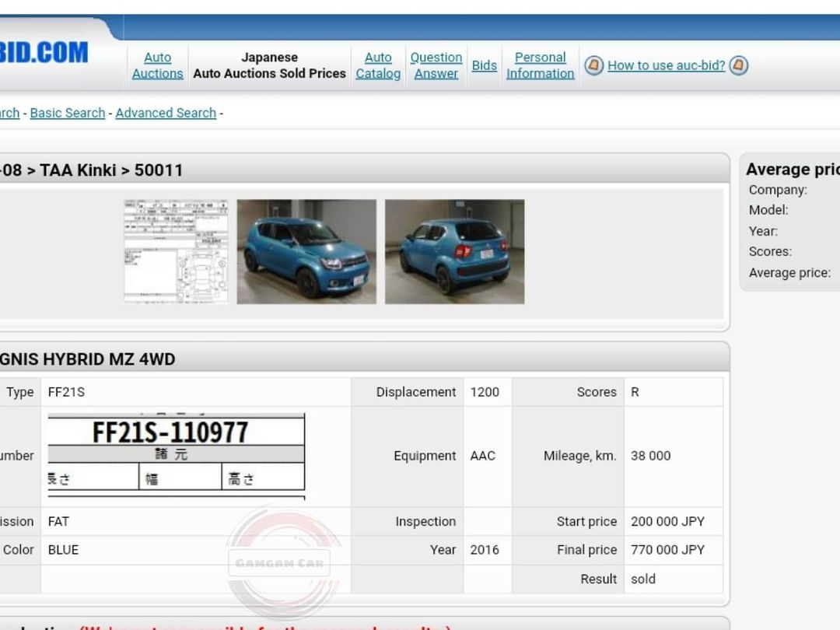Click the help icon left of 'How to use auc-bid?'

(593, 65)
